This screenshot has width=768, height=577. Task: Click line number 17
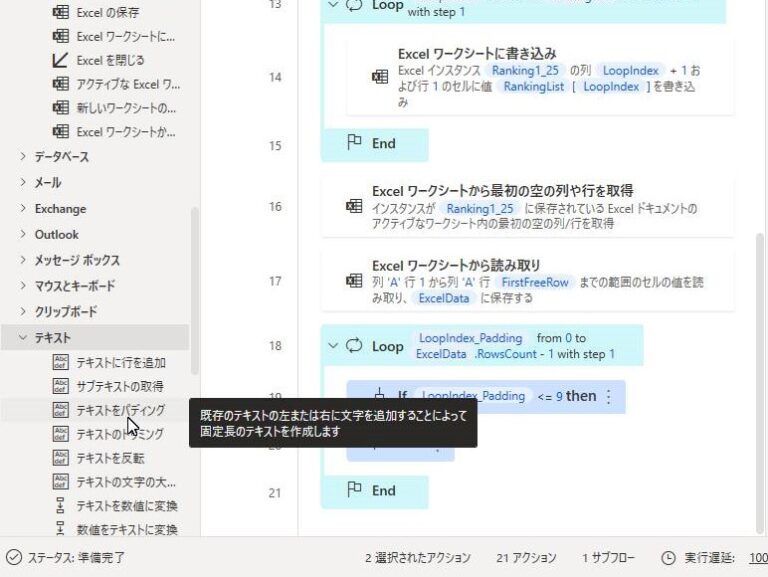pos(275,281)
